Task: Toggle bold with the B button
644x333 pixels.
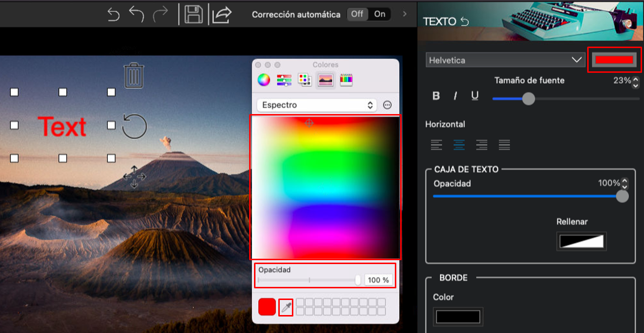Action: pyautogui.click(x=436, y=96)
